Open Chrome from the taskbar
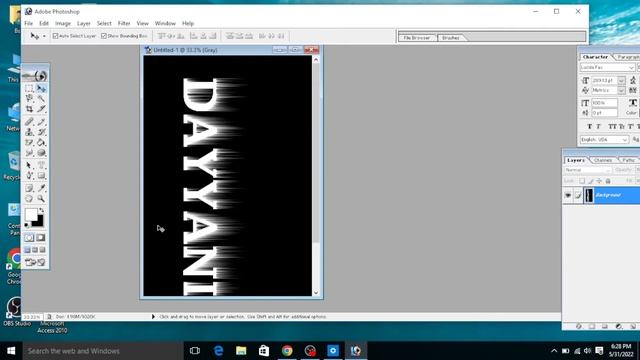The image size is (640, 360). click(x=287, y=351)
